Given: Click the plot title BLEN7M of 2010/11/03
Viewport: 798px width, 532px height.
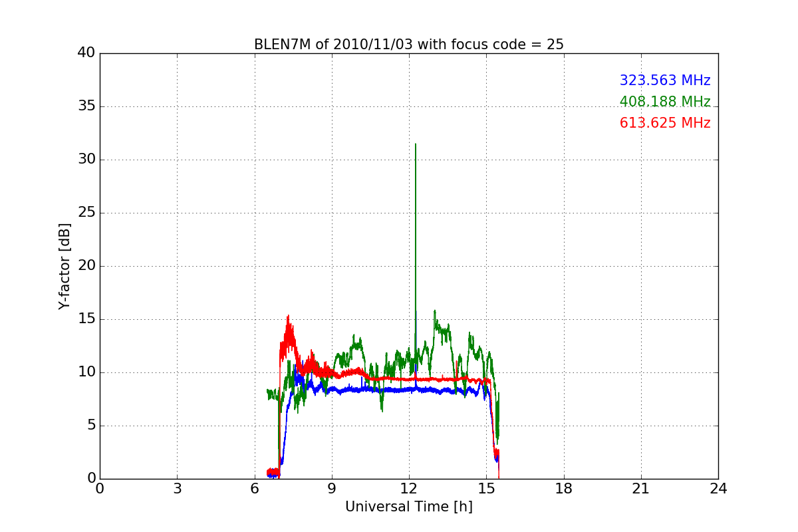Looking at the screenshot, I should coord(408,45).
